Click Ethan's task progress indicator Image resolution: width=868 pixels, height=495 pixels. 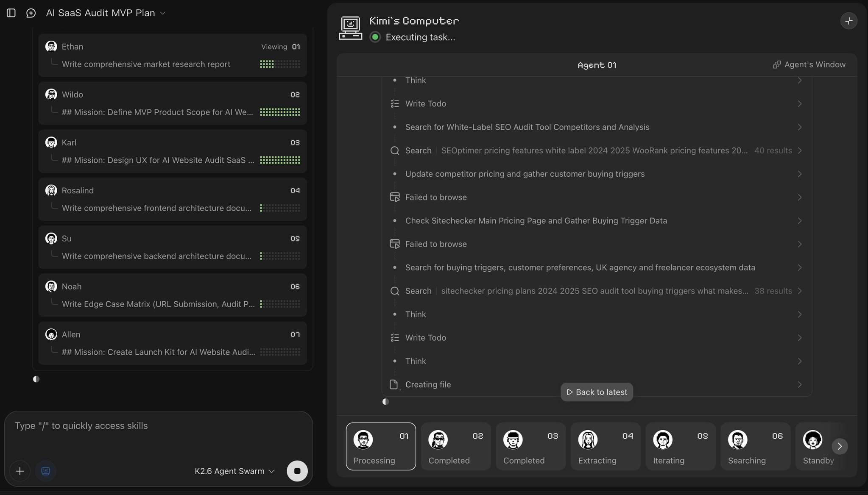pos(280,64)
